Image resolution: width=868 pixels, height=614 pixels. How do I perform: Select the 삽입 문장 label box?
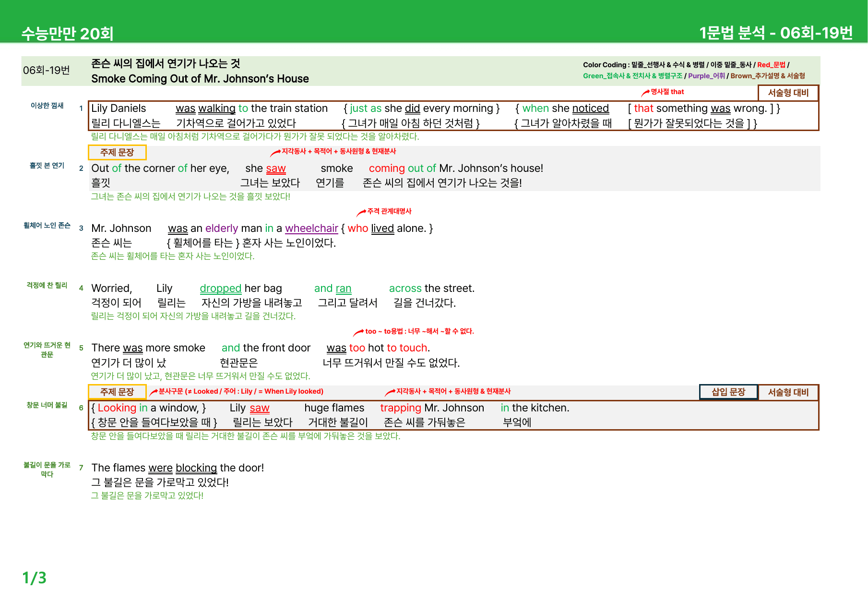(x=728, y=392)
